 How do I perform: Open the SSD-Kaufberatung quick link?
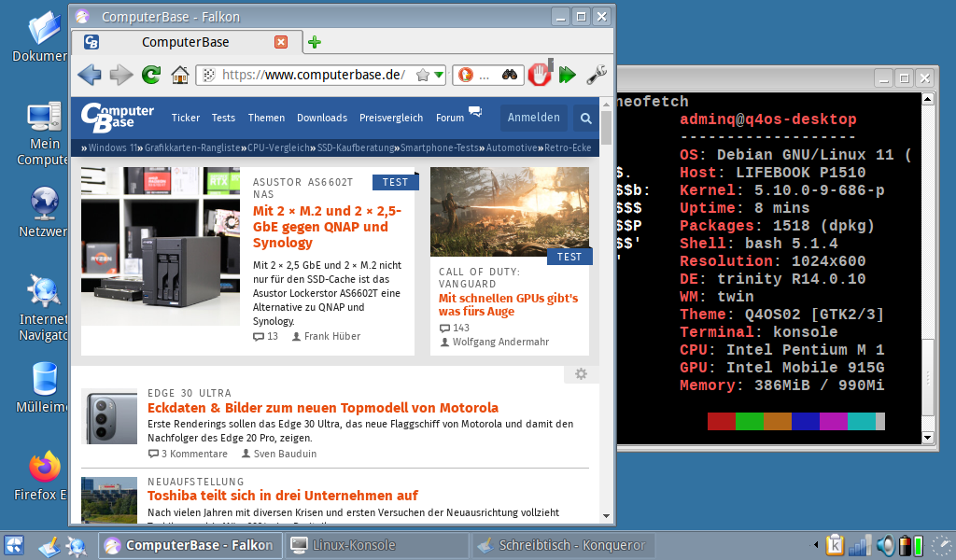point(356,147)
